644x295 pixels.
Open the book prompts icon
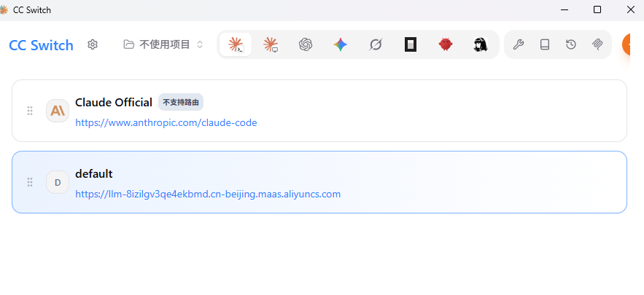[545, 44]
